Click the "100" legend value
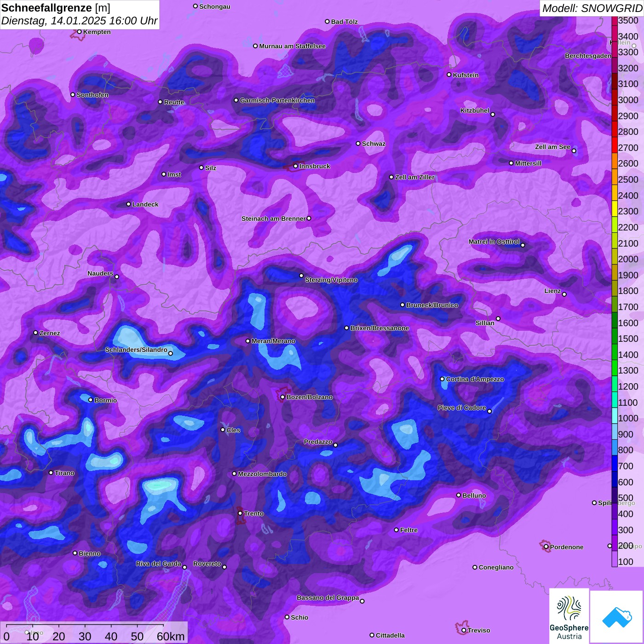 [626, 562]
